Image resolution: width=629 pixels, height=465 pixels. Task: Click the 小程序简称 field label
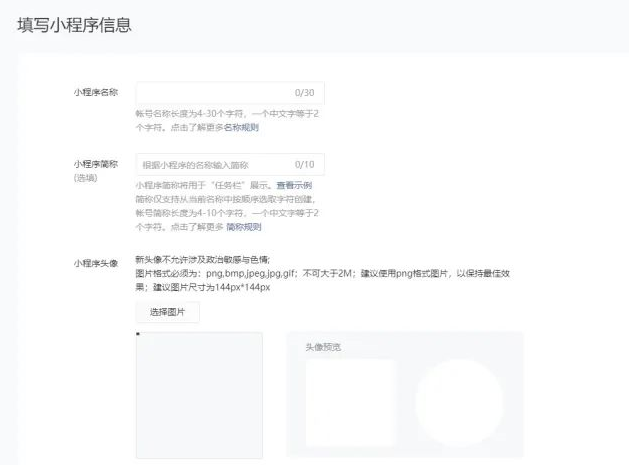pos(96,163)
